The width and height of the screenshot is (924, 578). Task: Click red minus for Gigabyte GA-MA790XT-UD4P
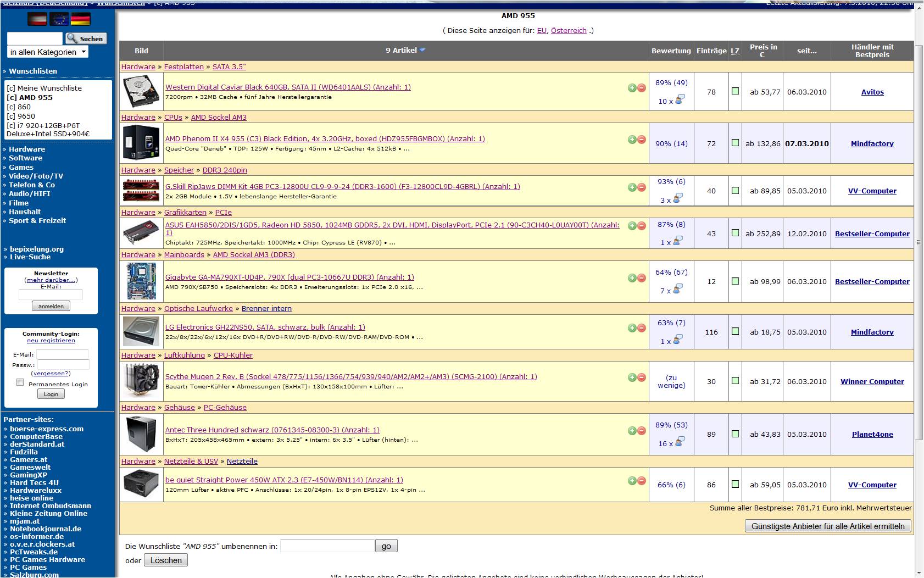(641, 278)
